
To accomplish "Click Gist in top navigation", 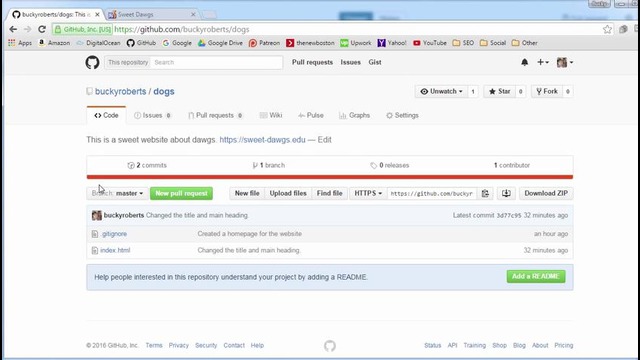I will (375, 62).
